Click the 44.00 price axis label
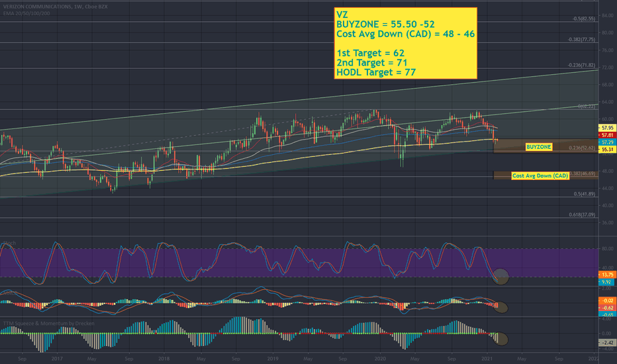Image resolution: width=617 pixels, height=364 pixels. [x=607, y=188]
